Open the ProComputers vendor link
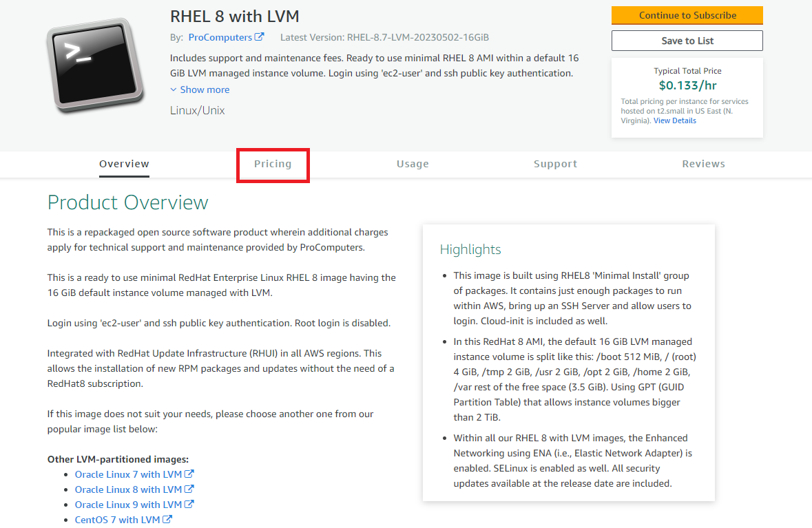Screen dimensions: 812x528 (x=220, y=37)
